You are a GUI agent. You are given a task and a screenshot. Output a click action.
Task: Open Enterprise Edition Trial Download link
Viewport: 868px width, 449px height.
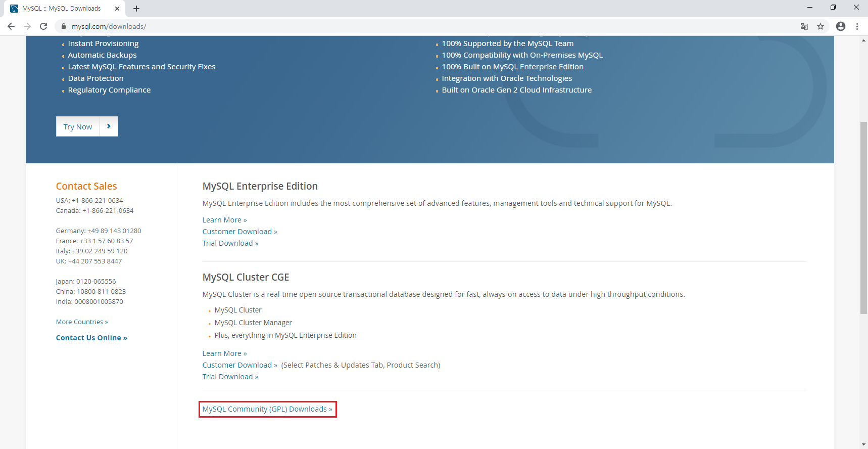(230, 243)
